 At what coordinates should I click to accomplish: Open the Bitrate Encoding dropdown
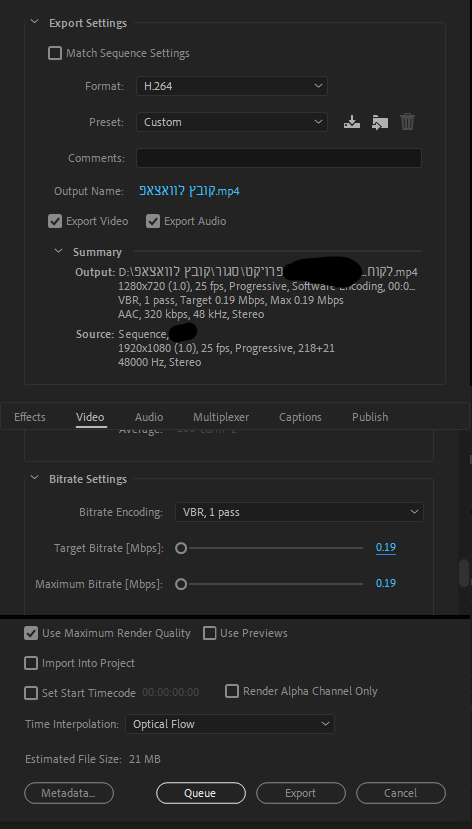(x=299, y=512)
